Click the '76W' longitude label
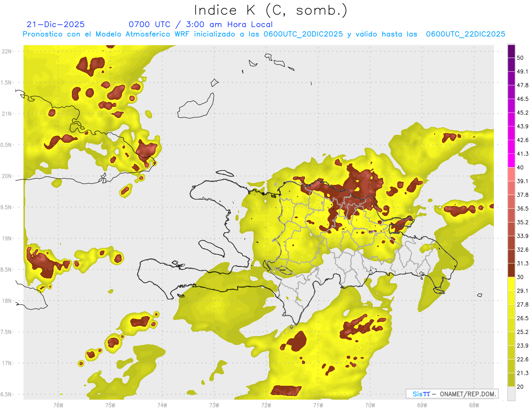532x411 pixels. 58,405
